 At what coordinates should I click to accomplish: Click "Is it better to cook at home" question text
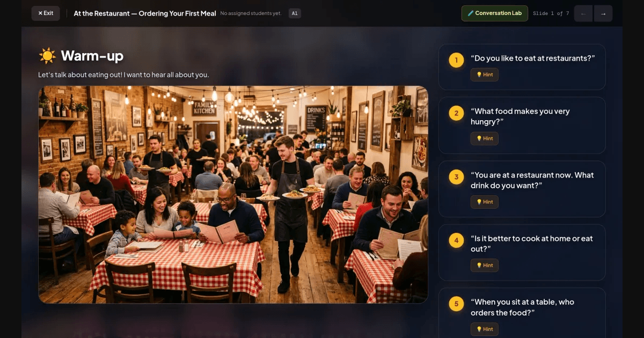click(x=532, y=244)
